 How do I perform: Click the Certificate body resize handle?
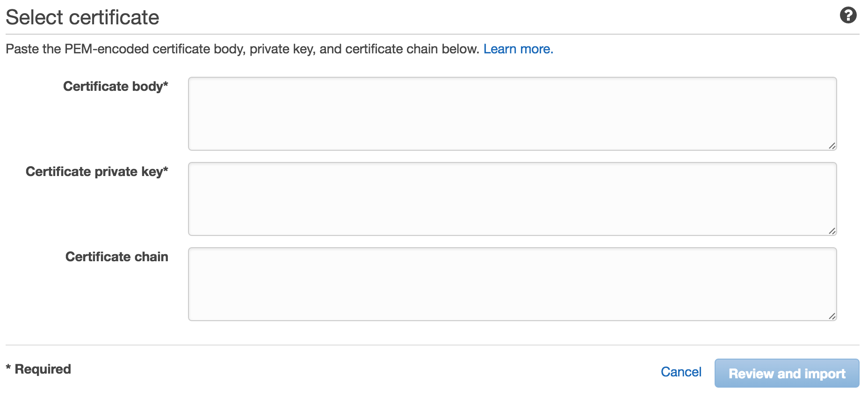click(x=832, y=146)
